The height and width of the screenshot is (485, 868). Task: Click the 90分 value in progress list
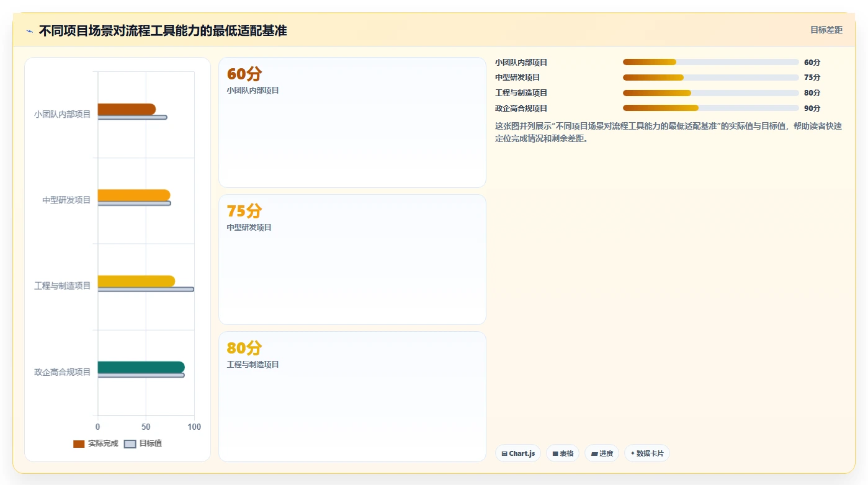[x=812, y=109]
